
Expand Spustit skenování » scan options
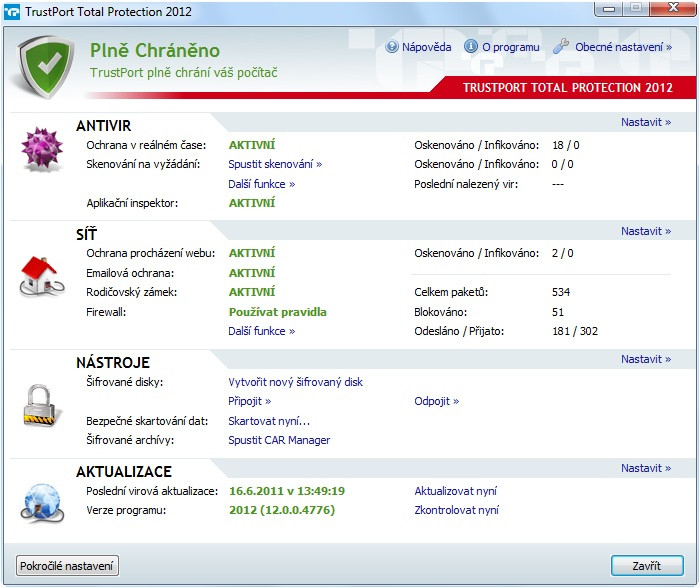275,164
